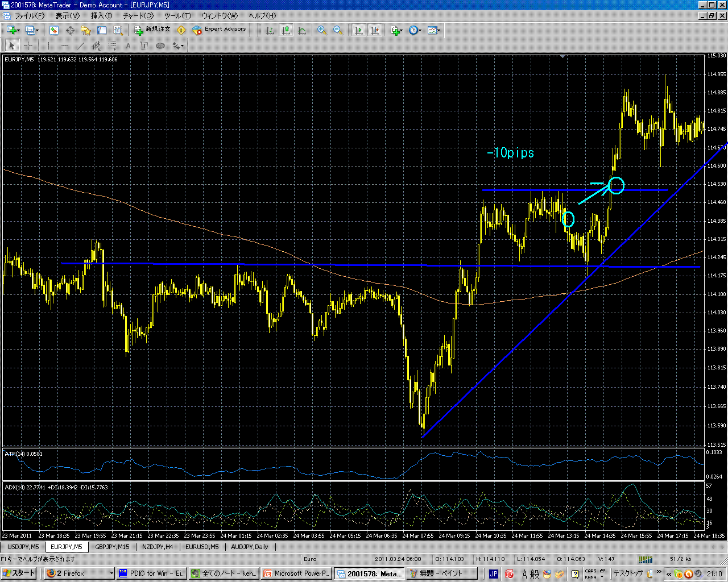Switch chart to candlestick display

[x=286, y=30]
